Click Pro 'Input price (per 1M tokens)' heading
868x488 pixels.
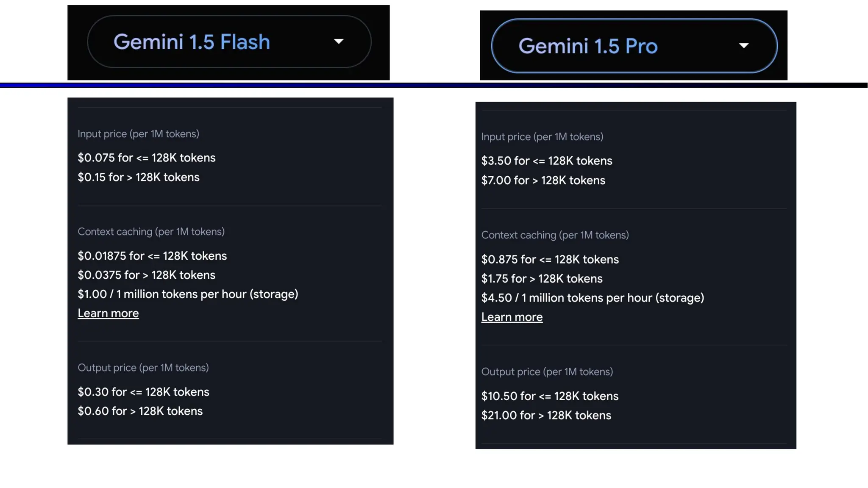click(542, 137)
